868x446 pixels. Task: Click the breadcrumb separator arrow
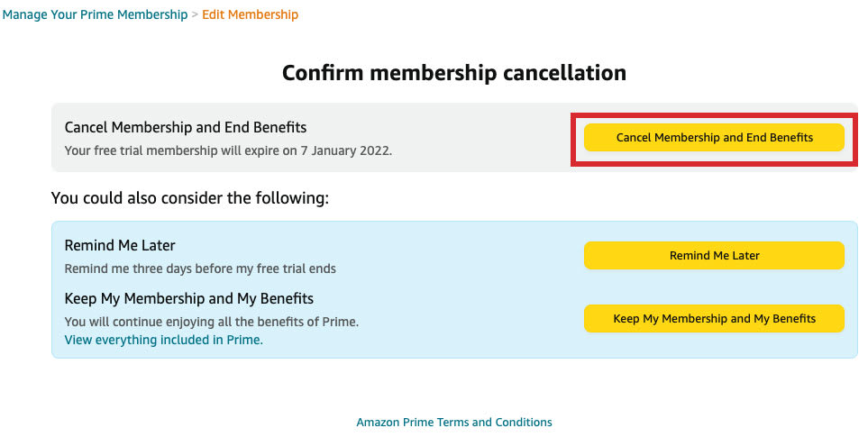coord(195,14)
